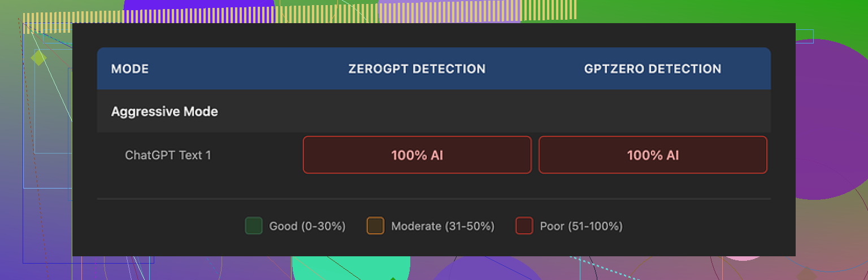The width and height of the screenshot is (868, 280).
Task: Click the 100% AI result under ZeroGPT
Action: tap(417, 155)
